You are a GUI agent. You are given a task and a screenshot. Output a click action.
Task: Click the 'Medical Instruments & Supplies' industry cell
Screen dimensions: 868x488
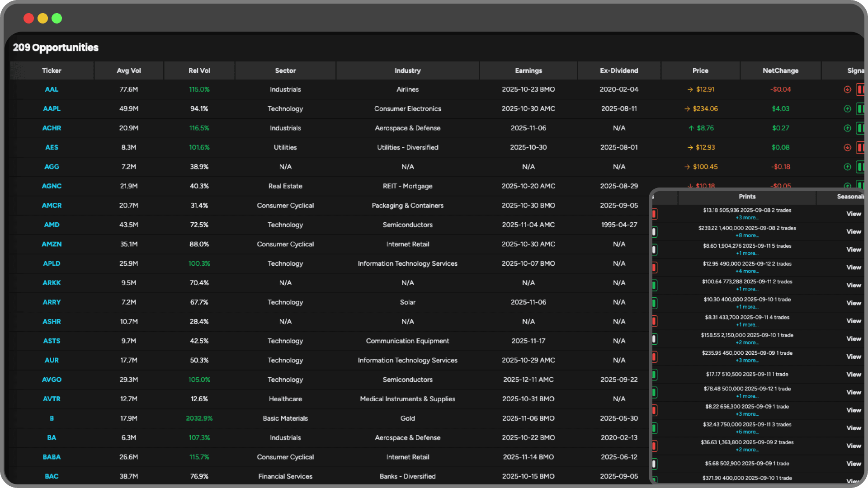coord(407,399)
